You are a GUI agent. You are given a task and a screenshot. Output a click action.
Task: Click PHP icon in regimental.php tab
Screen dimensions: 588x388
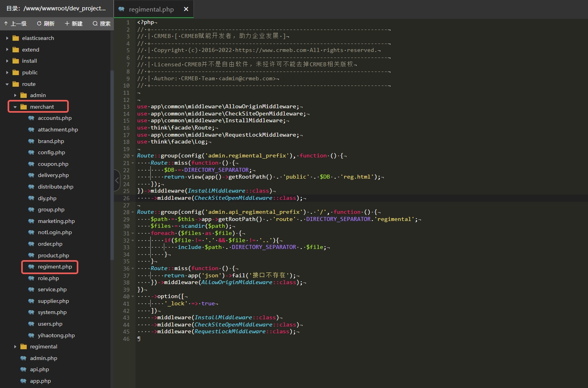(122, 9)
